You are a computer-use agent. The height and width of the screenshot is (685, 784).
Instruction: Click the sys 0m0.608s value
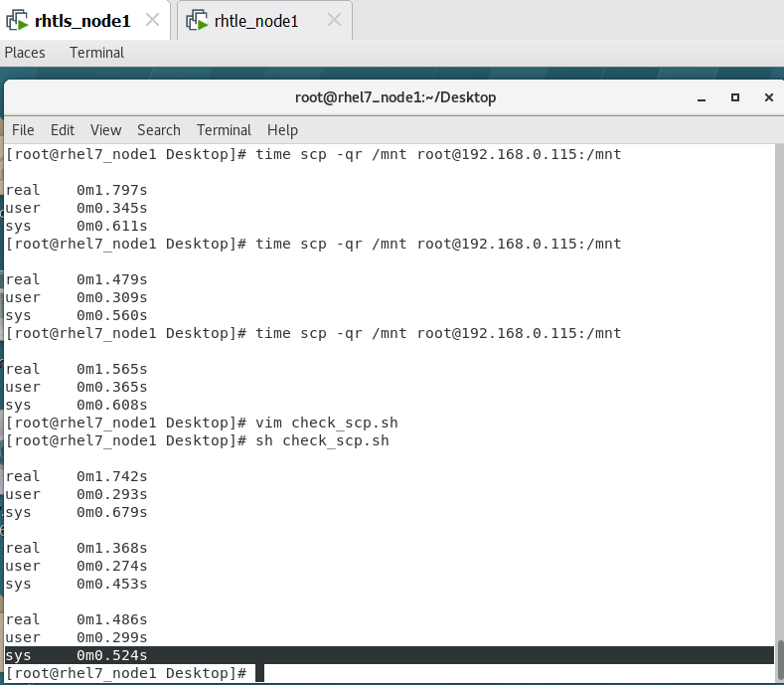point(112,406)
